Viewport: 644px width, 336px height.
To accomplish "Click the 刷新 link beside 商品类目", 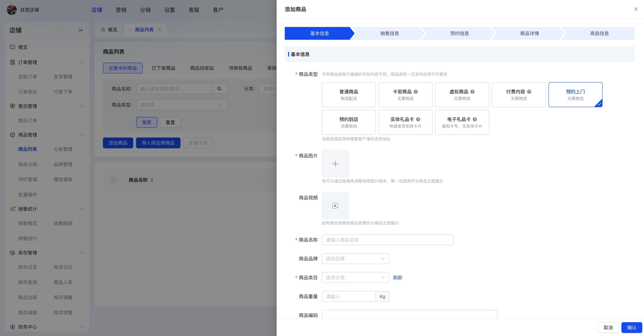I will pos(398,278).
